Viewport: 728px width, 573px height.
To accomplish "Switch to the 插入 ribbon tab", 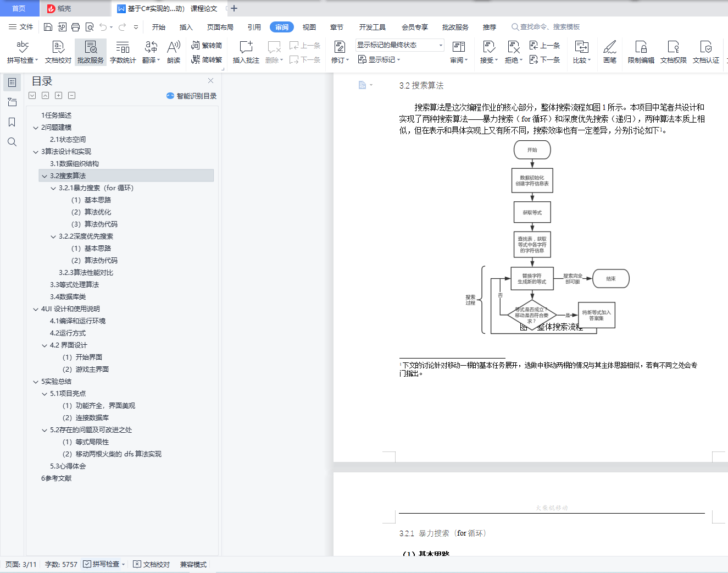I will (186, 27).
